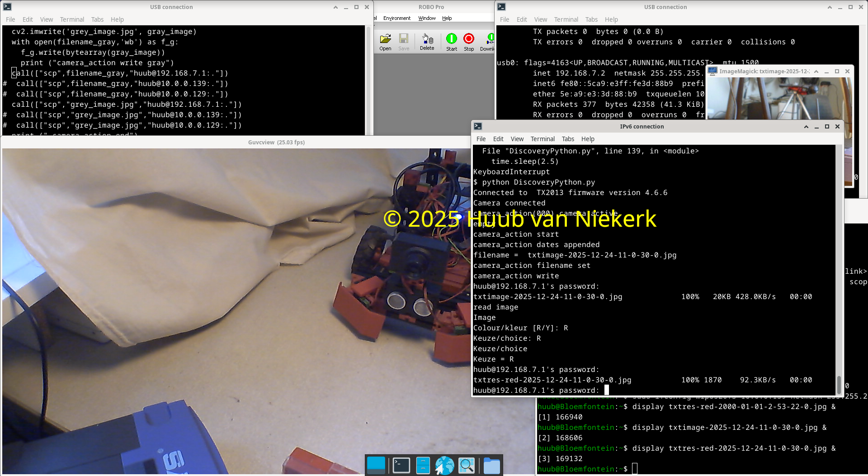Viewport: 868px width, 476px height.
Task: Open the application finder magnifier dock icon
Action: (467, 465)
